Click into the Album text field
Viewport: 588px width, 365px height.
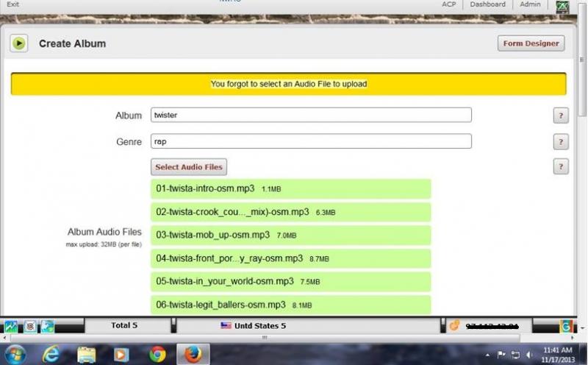point(311,115)
